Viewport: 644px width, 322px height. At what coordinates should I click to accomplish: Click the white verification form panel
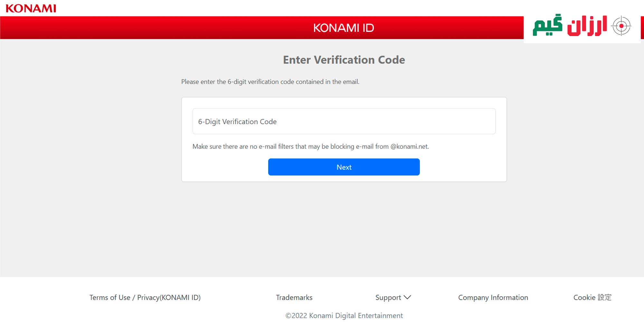[344, 139]
